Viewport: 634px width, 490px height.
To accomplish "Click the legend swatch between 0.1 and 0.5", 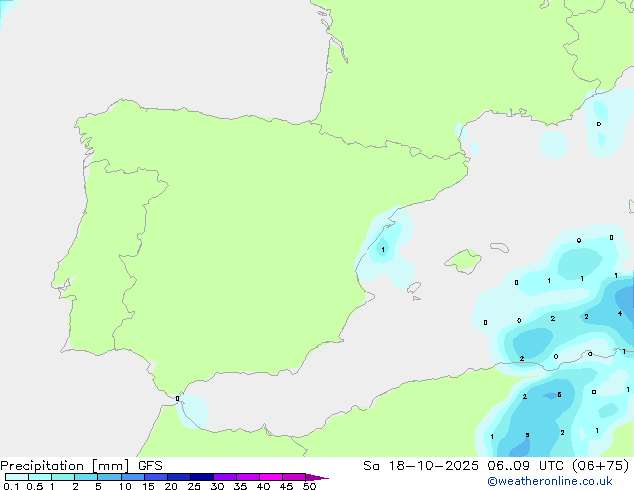I will 17,477.
